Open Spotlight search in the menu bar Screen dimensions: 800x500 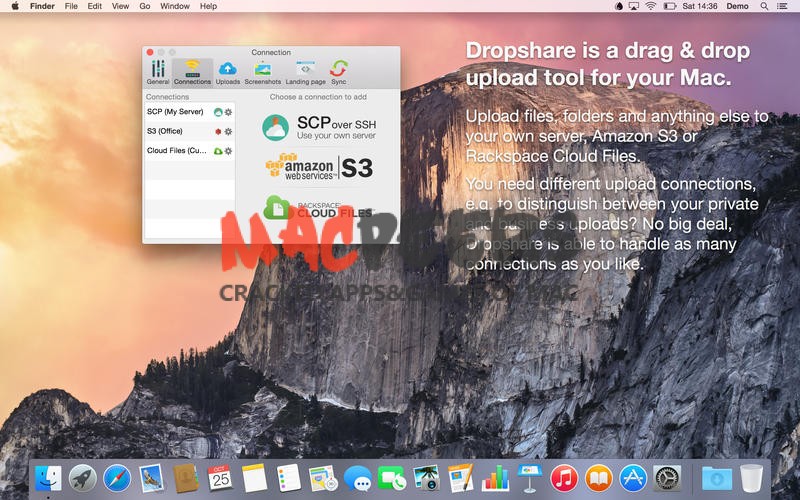[x=762, y=6]
